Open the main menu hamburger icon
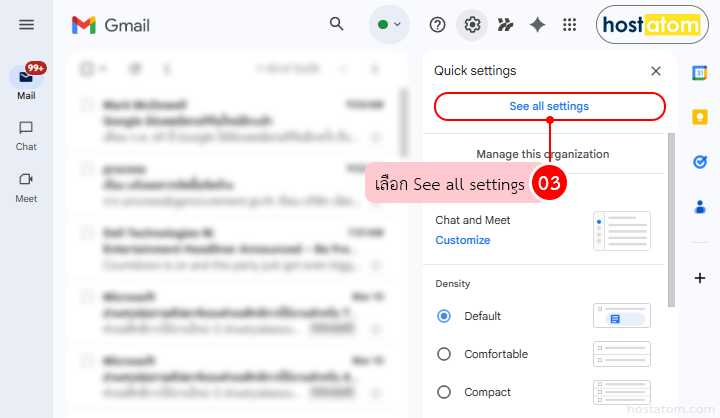 pyautogui.click(x=26, y=25)
